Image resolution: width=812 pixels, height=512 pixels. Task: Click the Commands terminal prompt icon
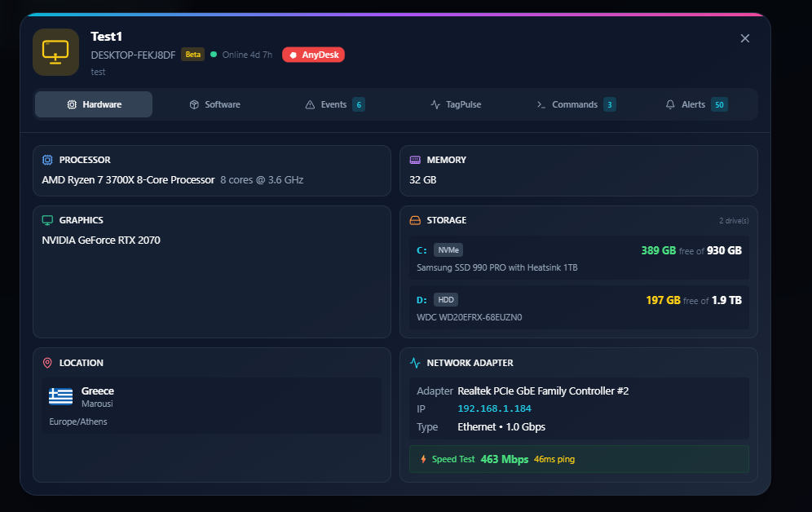pos(540,104)
